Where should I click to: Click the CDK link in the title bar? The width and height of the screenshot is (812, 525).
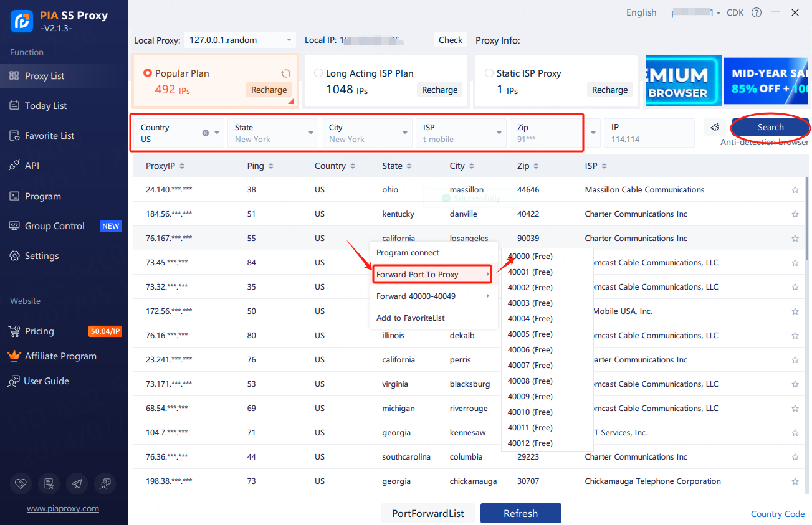pos(735,12)
